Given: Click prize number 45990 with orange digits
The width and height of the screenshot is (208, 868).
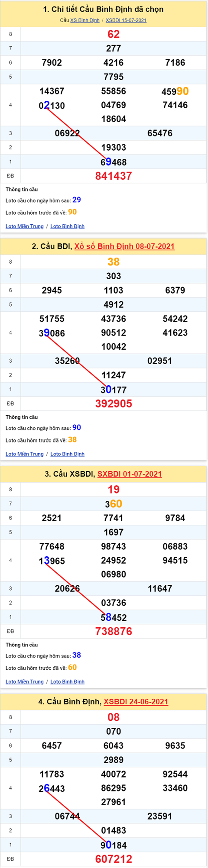Looking at the screenshot, I should 175,91.
